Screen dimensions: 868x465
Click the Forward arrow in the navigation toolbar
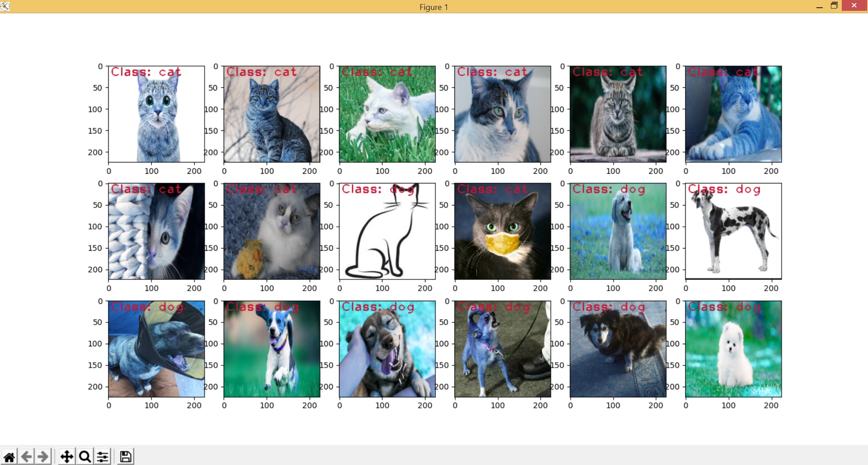pos(43,456)
